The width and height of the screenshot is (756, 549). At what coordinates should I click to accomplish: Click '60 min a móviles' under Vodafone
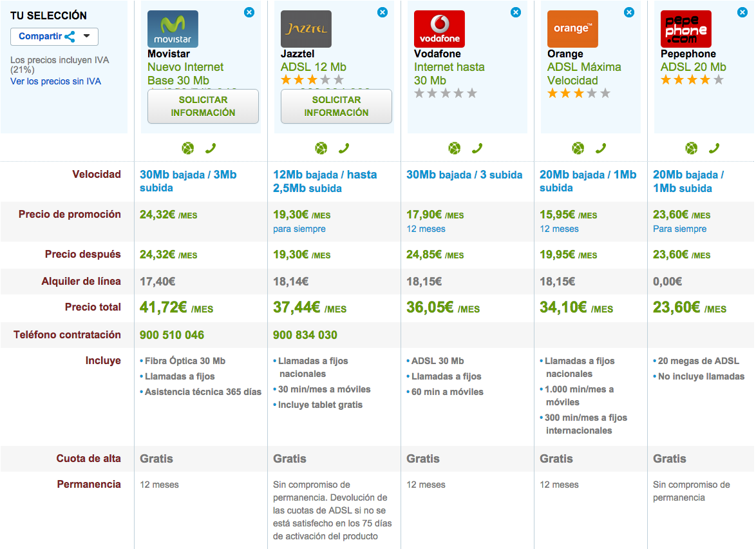click(x=448, y=392)
